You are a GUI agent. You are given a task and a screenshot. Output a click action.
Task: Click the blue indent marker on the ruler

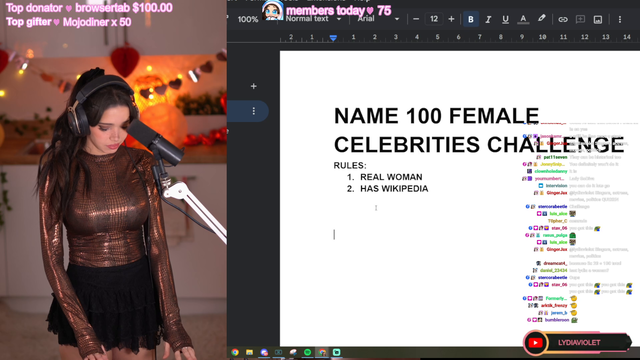coord(333,38)
